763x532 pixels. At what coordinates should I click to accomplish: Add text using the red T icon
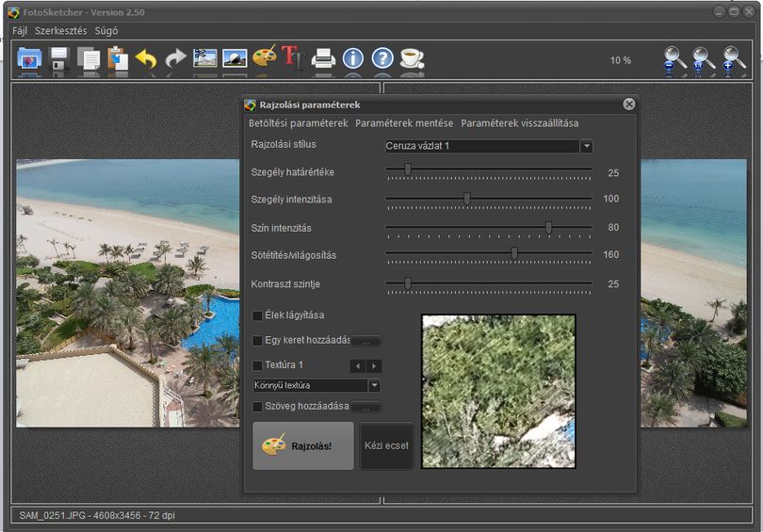pyautogui.click(x=292, y=57)
